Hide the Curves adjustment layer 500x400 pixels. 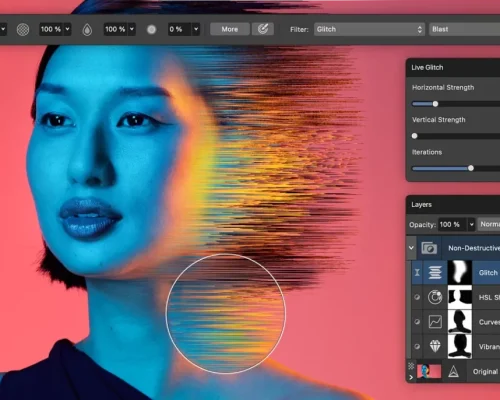coord(417,322)
